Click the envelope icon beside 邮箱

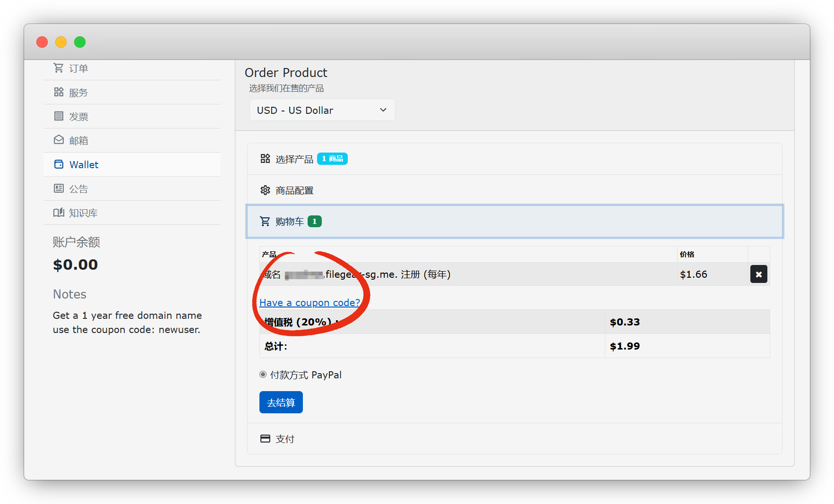click(x=58, y=140)
